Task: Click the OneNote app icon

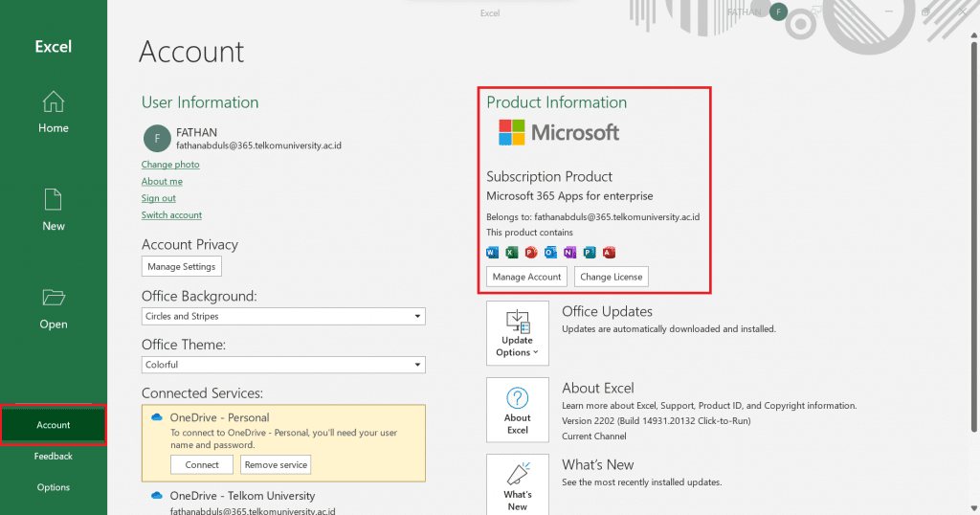Action: click(x=569, y=253)
